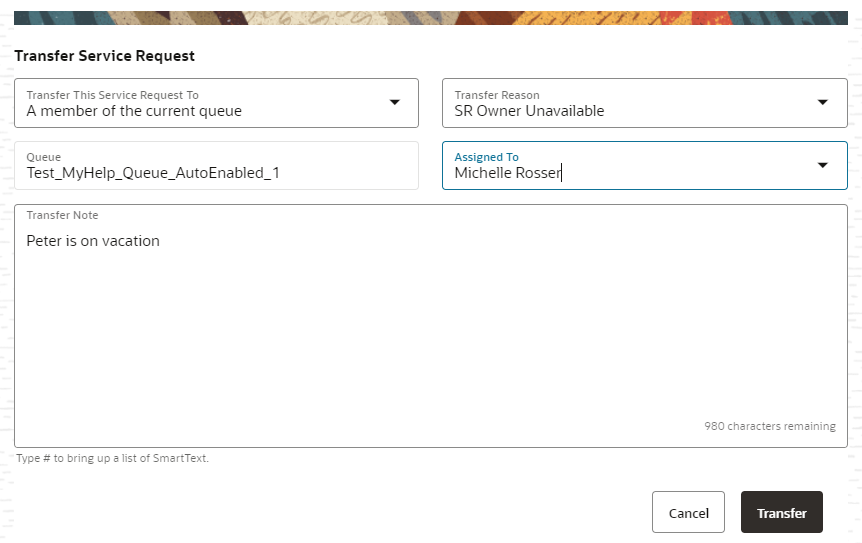Click the Transfer Service Request heading
This screenshot has height=543, width=862.
105,56
